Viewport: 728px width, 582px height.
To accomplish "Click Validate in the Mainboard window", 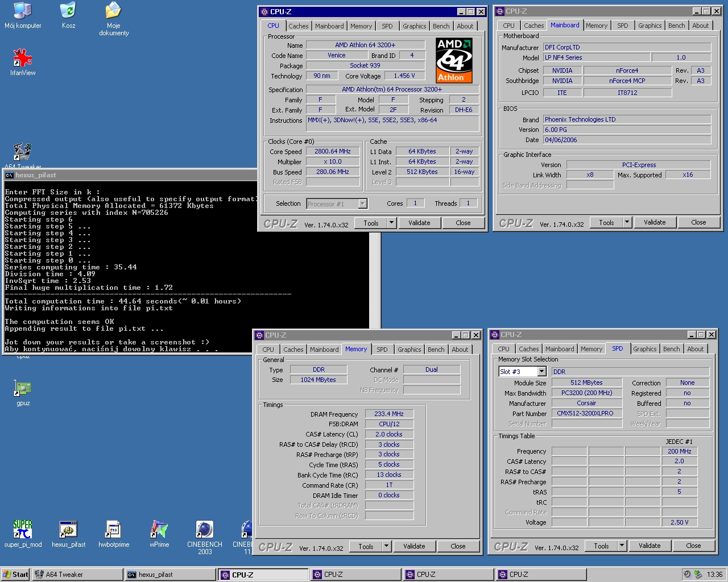I will point(655,223).
